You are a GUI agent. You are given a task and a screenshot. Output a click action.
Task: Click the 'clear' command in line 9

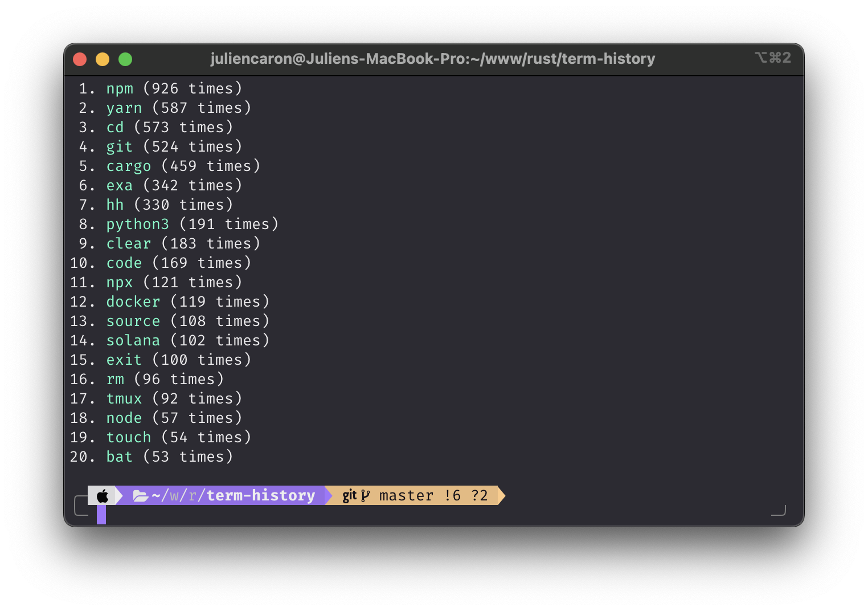coord(129,243)
